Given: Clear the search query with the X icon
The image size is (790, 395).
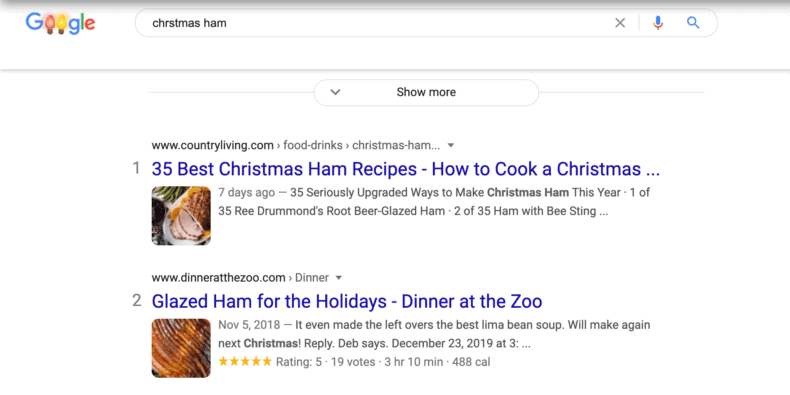Looking at the screenshot, I should coord(620,23).
